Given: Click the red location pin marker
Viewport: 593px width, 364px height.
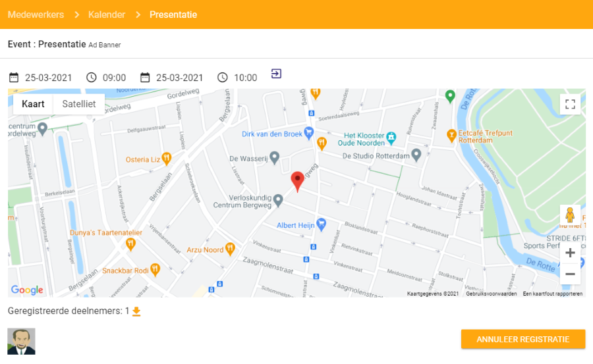Looking at the screenshot, I should click(x=297, y=182).
